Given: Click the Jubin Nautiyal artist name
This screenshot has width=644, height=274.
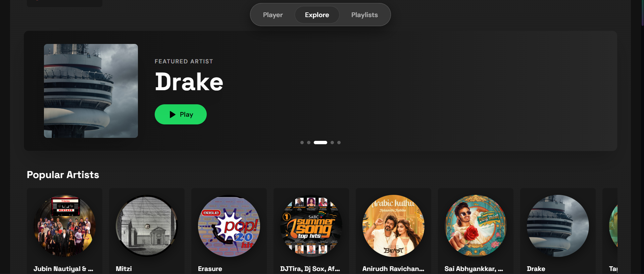Looking at the screenshot, I should (x=63, y=269).
